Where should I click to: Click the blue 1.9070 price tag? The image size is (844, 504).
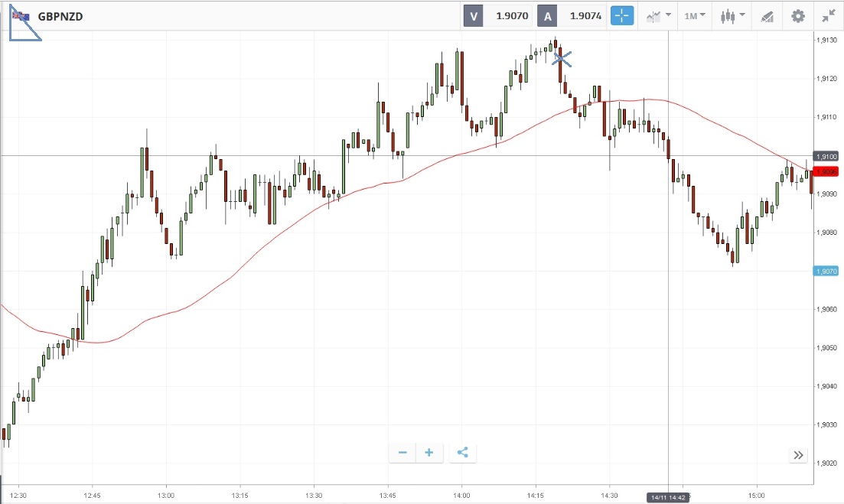[827, 271]
